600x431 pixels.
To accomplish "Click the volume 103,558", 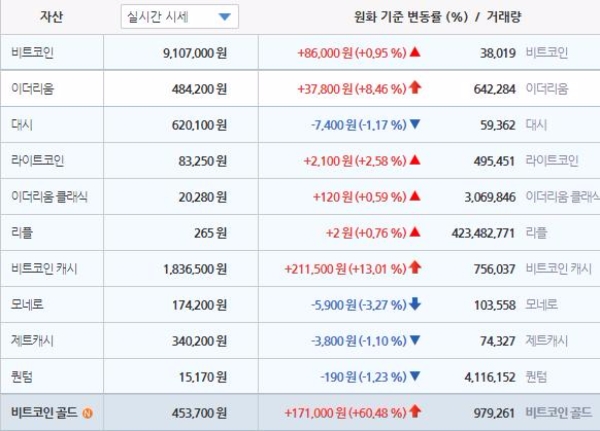I will click(495, 305).
